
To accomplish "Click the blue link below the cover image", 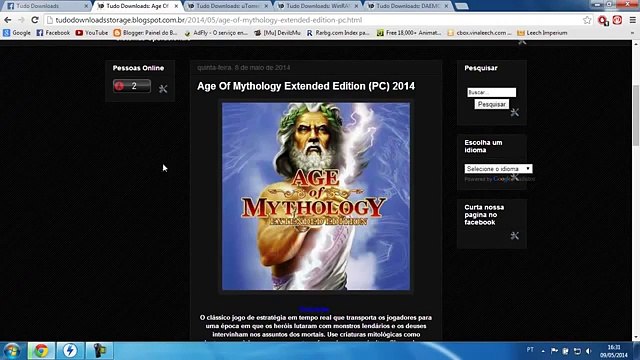I will point(313,309).
